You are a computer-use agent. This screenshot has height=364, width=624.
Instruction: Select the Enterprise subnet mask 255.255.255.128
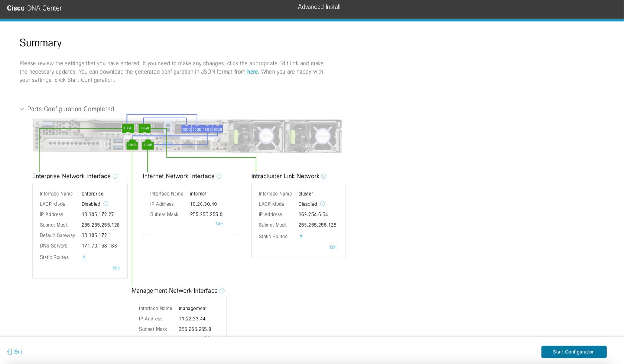[100, 225]
